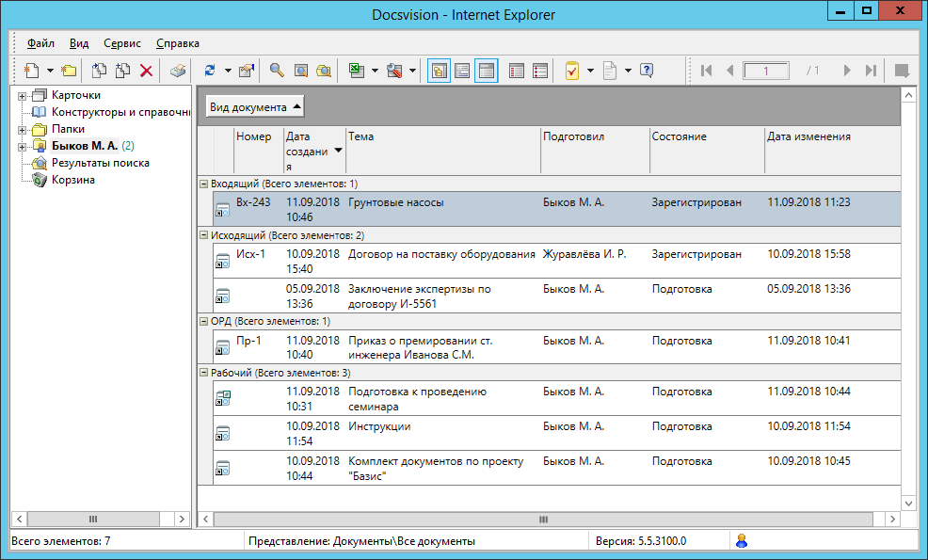
Task: Click the page number input field
Action: pyautogui.click(x=766, y=71)
